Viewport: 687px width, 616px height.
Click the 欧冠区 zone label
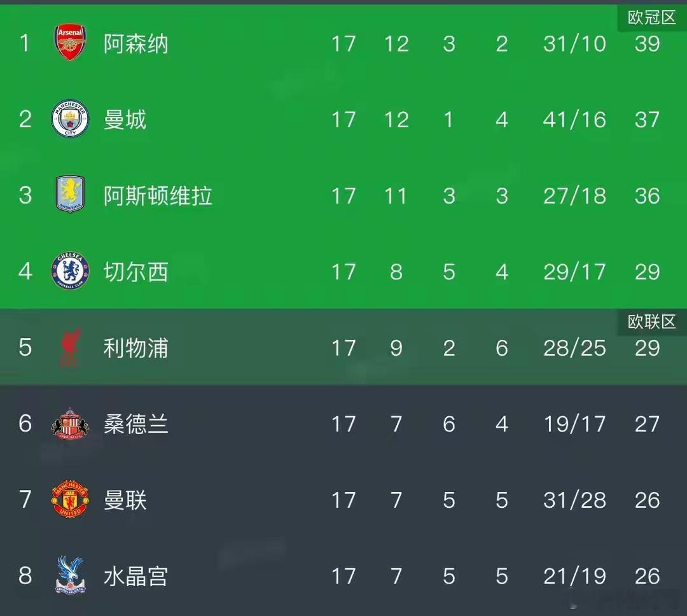click(651, 18)
